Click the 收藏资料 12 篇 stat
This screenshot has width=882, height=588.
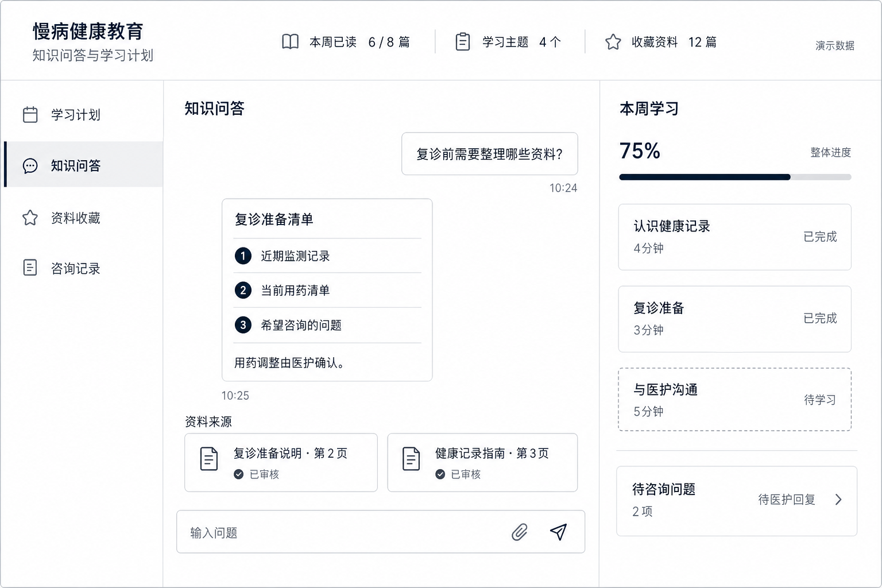coord(661,42)
